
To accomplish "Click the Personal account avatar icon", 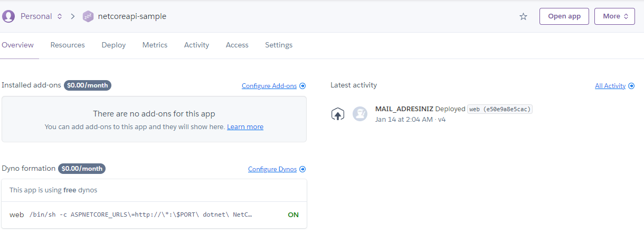I will [8, 16].
